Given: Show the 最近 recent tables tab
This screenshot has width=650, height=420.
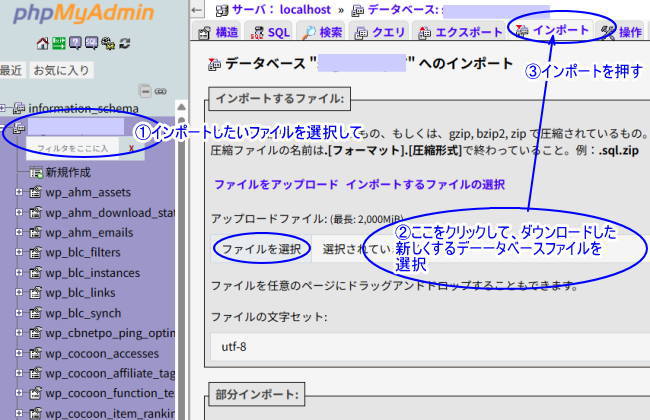Looking at the screenshot, I should [x=12, y=70].
